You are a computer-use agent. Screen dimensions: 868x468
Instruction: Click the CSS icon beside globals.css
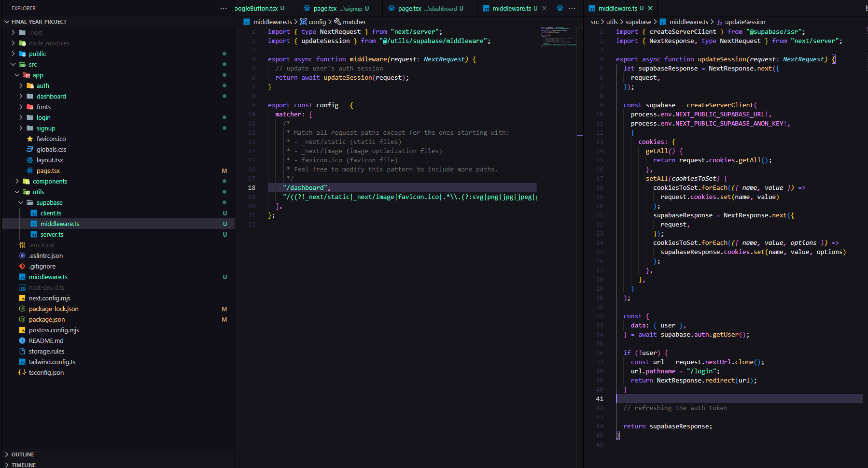(x=30, y=150)
